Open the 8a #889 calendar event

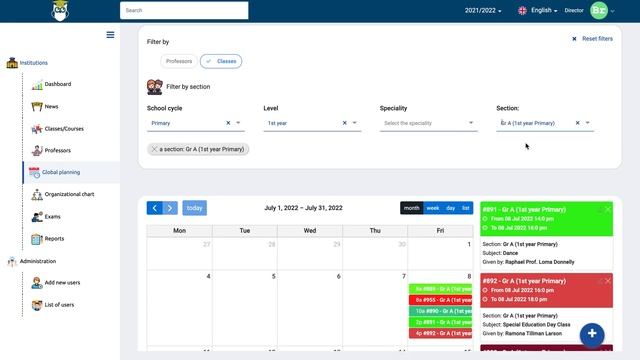click(x=440, y=289)
